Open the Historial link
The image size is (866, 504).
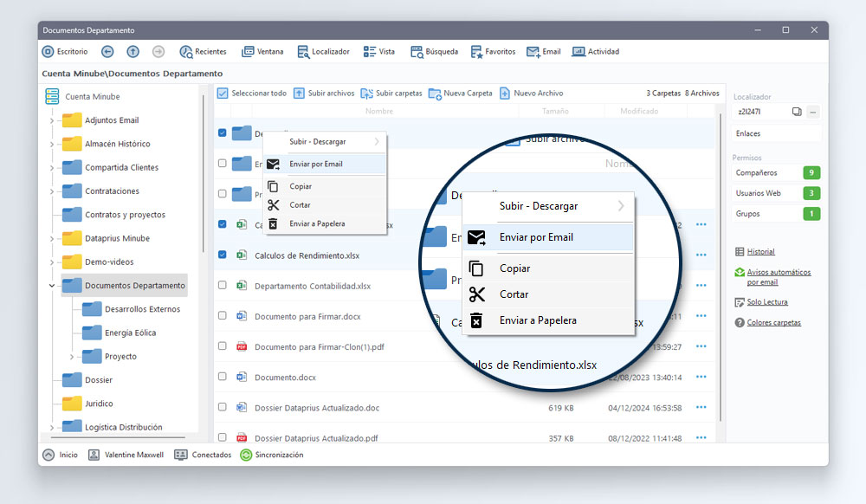[760, 252]
